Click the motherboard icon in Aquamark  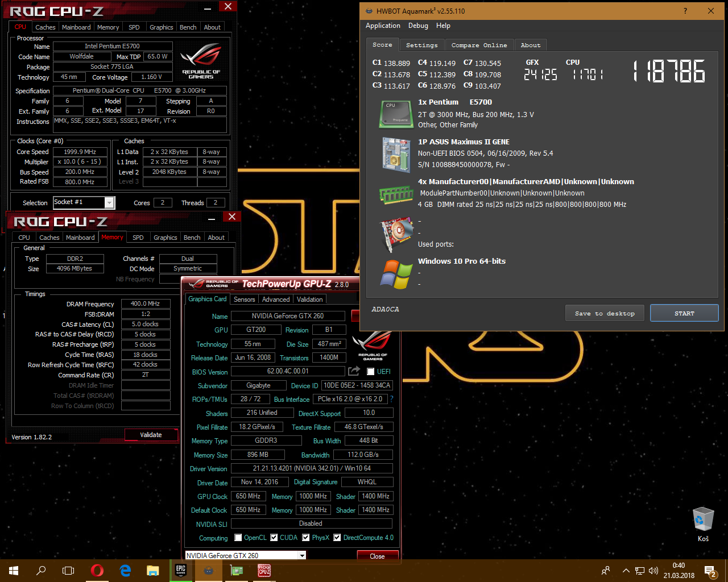[396, 154]
